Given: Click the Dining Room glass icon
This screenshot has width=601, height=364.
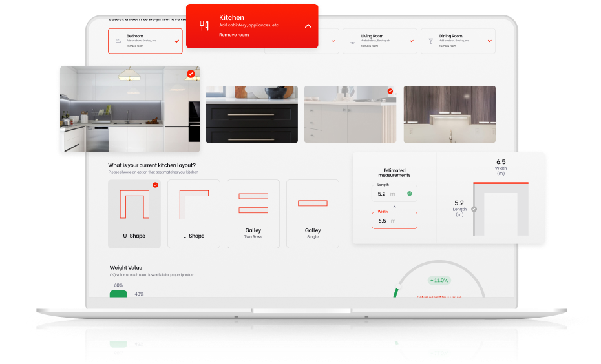Looking at the screenshot, I should (x=431, y=41).
